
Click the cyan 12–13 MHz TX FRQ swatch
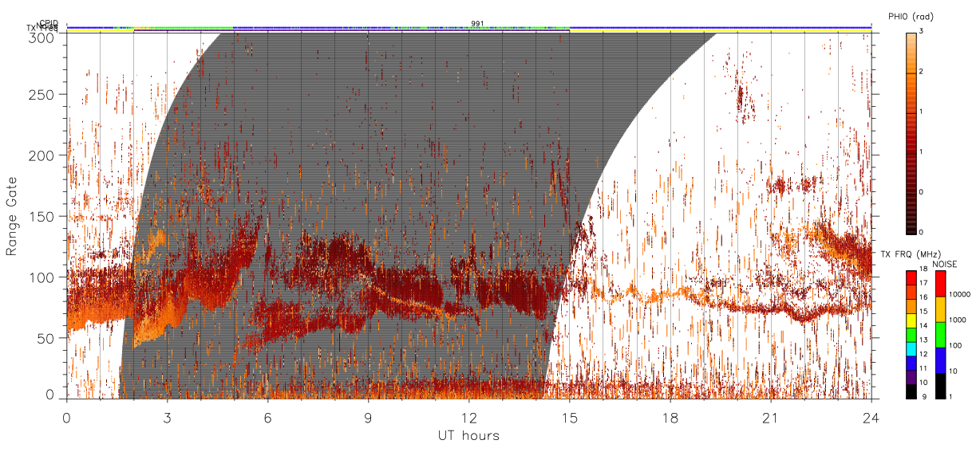coord(911,348)
